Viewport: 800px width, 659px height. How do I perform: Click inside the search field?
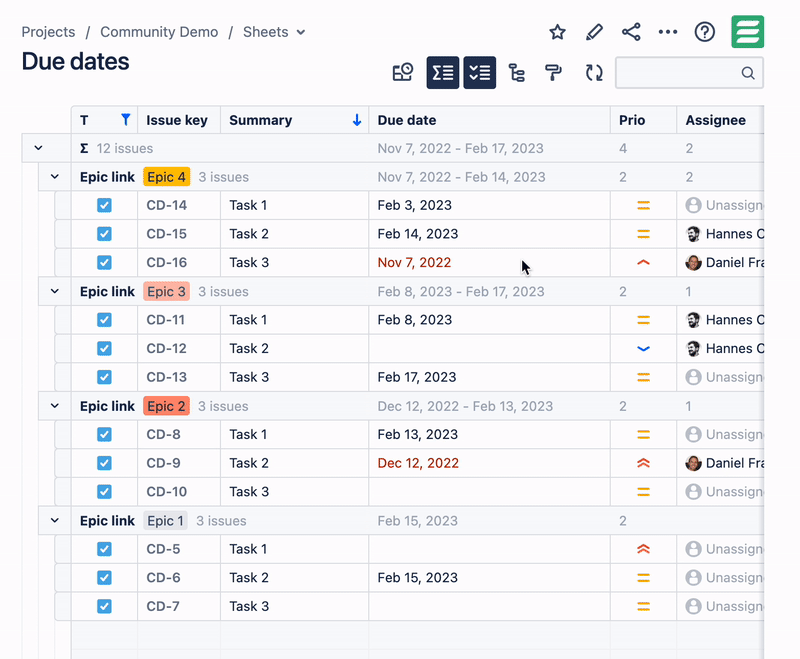(x=680, y=72)
